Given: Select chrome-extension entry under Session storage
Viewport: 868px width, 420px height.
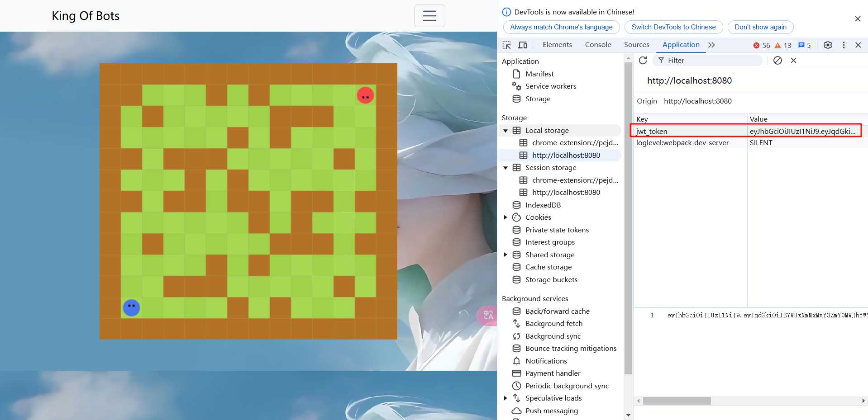Looking at the screenshot, I should [575, 180].
